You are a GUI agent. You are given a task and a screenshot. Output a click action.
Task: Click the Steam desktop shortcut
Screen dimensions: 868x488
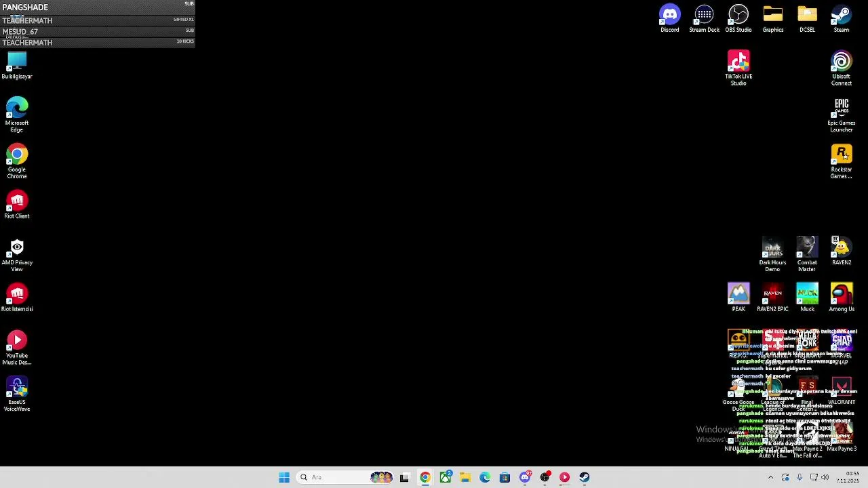pyautogui.click(x=842, y=18)
